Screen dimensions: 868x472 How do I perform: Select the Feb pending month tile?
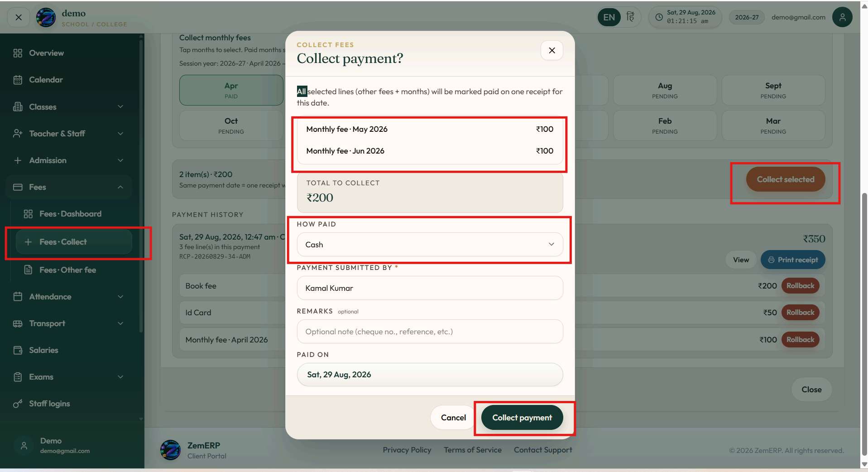[665, 125]
